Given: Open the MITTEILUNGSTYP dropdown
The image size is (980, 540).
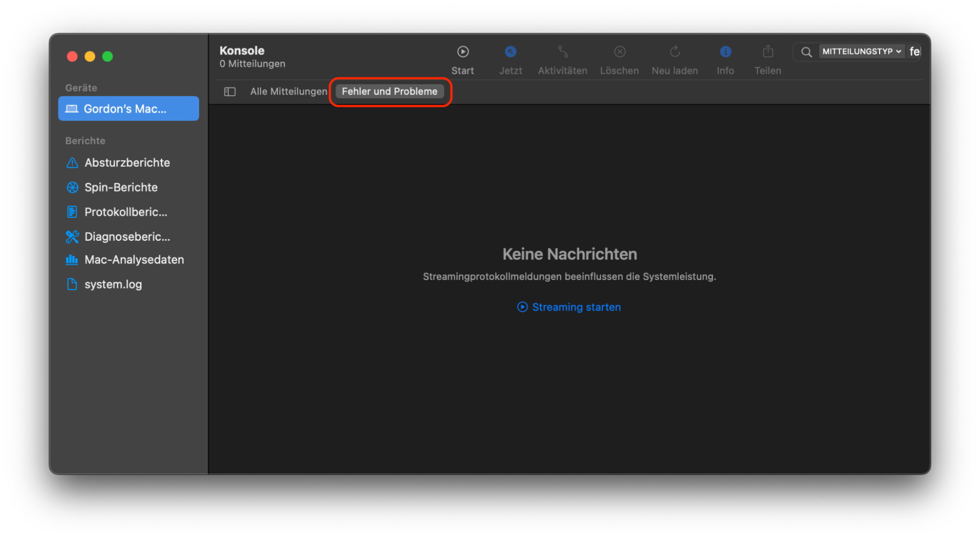Looking at the screenshot, I should coord(861,51).
